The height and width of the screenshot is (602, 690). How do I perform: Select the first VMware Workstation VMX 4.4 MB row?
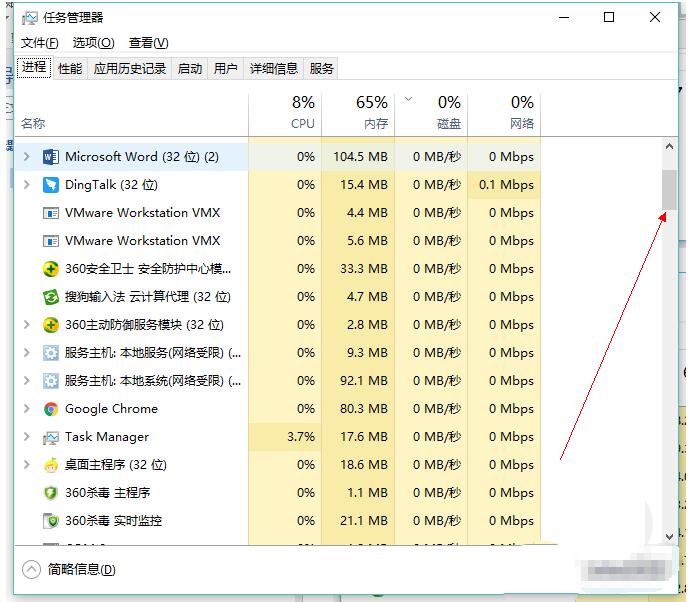coord(278,213)
